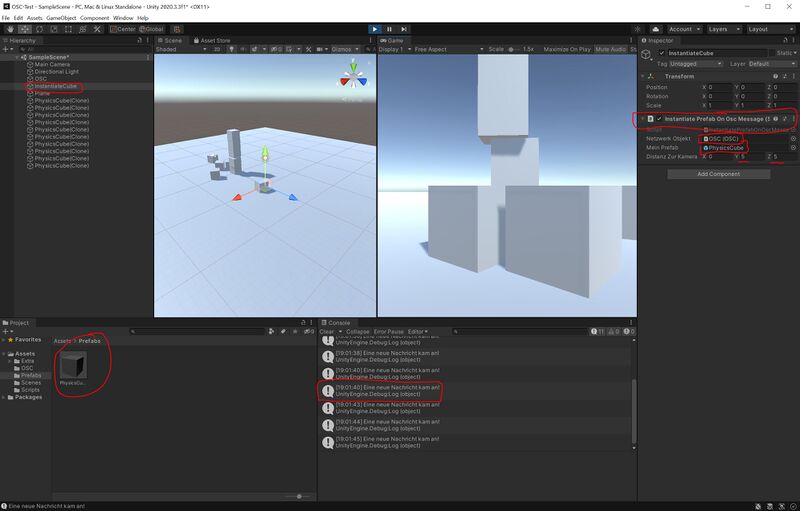Select the PhysicsCube prefab thumbnail
The width and height of the screenshot is (800, 511).
[x=72, y=366]
